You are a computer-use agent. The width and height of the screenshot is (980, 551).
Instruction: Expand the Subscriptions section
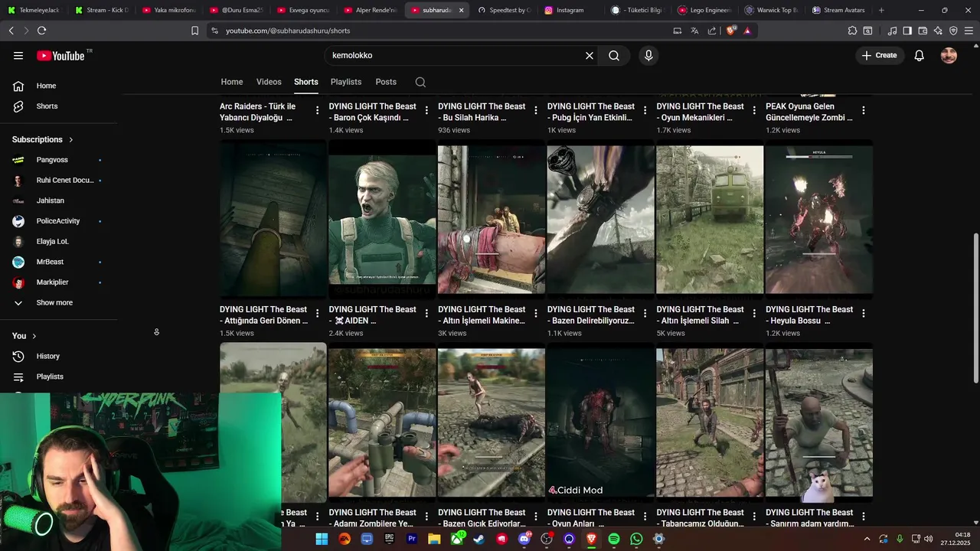point(43,139)
